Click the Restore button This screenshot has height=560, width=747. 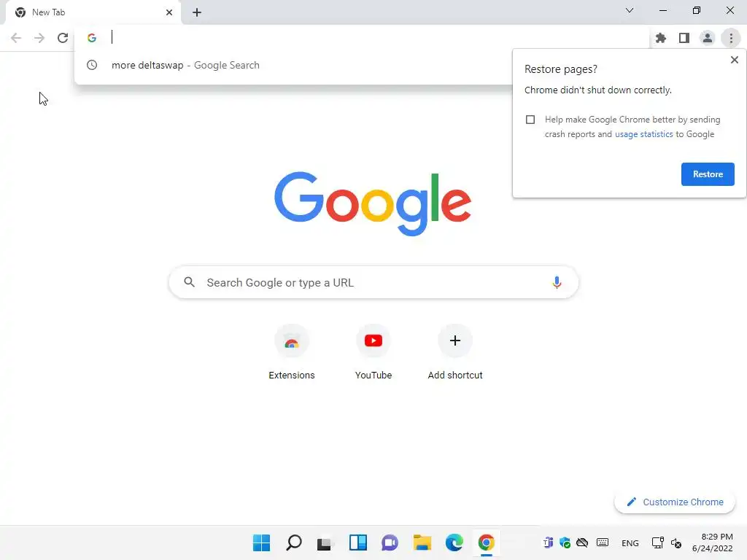pos(708,174)
